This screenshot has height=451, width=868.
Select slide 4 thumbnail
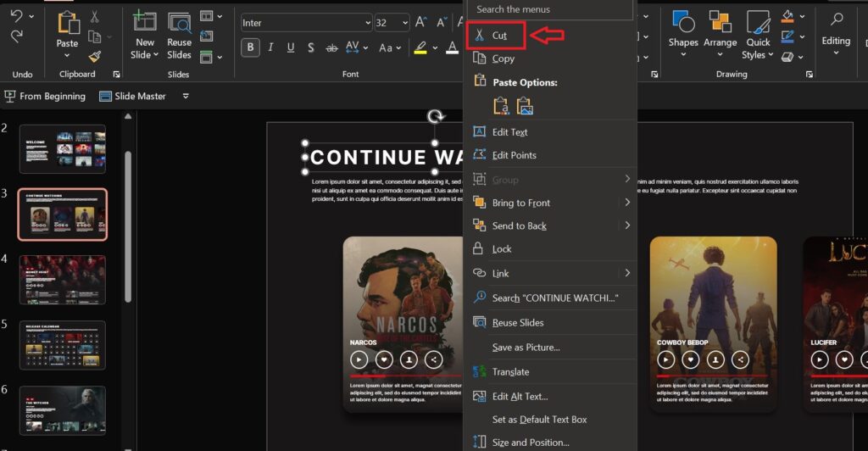pyautogui.click(x=63, y=280)
